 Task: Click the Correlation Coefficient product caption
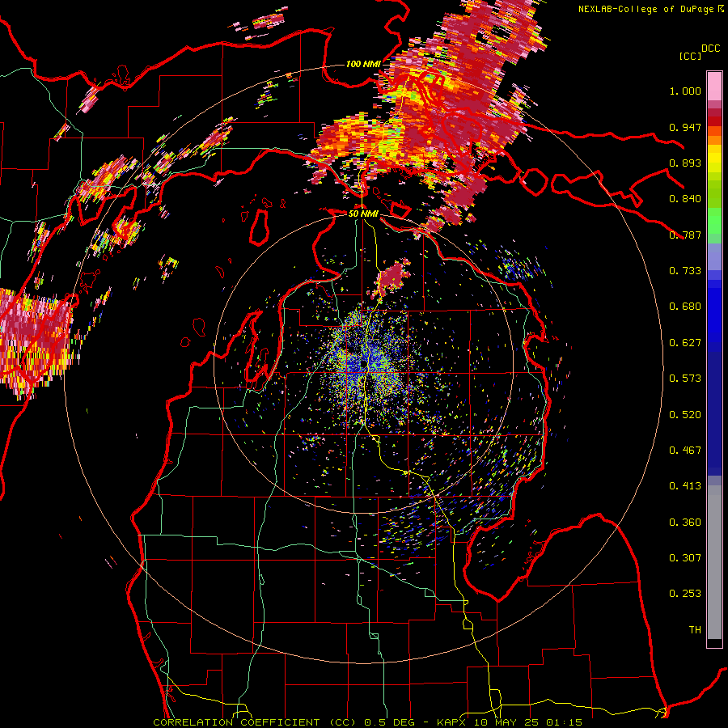tap(368, 722)
